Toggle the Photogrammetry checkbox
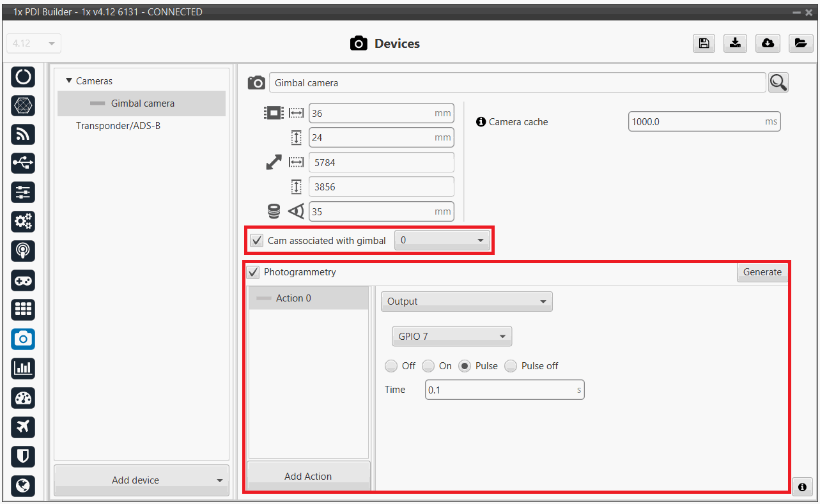The height and width of the screenshot is (504, 820). pyautogui.click(x=254, y=272)
